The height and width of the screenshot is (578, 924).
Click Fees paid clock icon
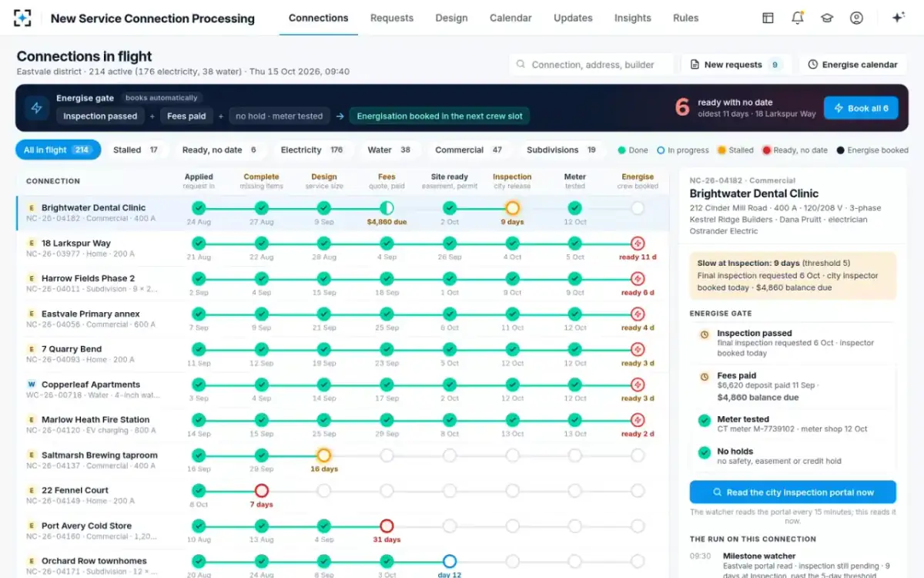tap(704, 377)
